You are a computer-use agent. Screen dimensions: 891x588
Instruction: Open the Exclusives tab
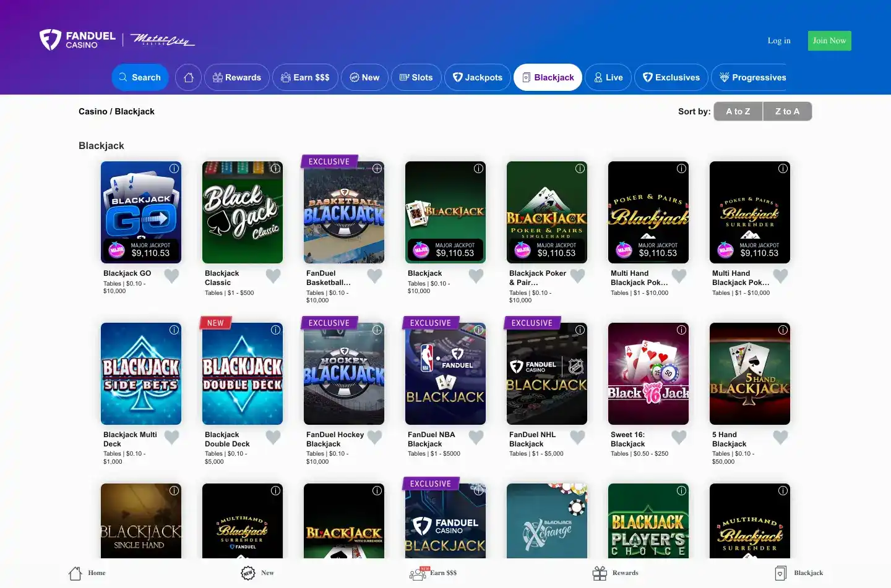click(671, 77)
